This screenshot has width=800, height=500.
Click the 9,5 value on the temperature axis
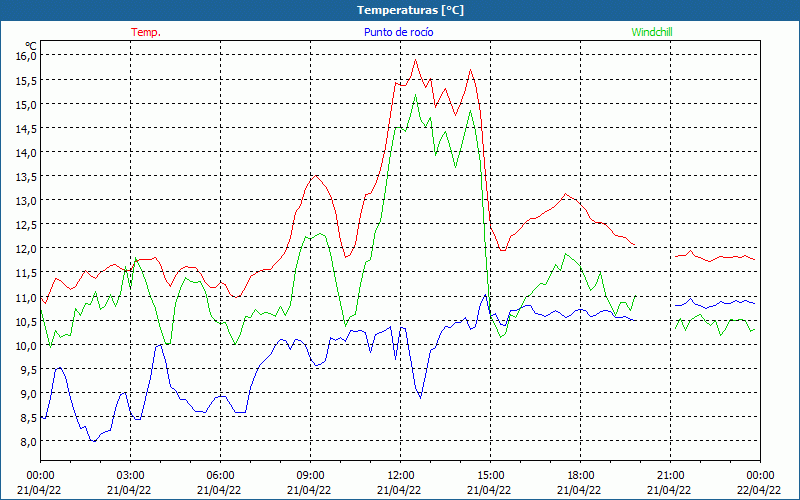click(x=28, y=369)
